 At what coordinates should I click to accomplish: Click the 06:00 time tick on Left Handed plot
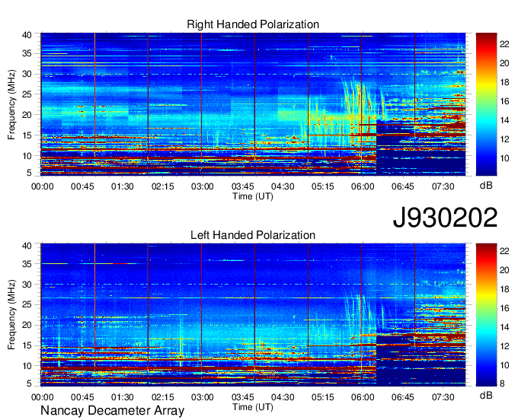[x=363, y=397]
